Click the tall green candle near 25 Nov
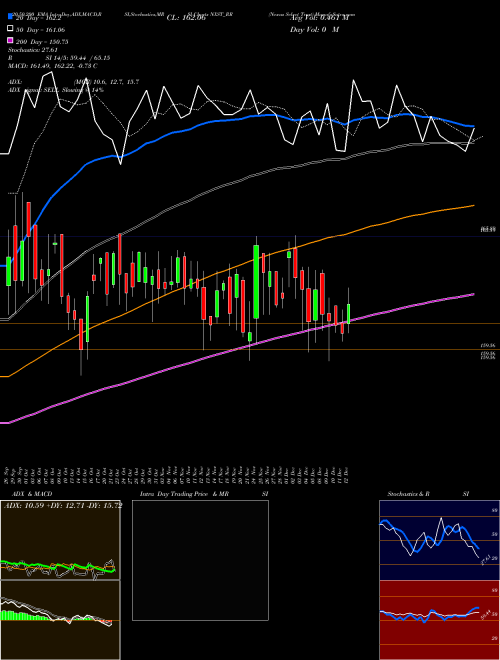500x660 pixels. [256, 282]
